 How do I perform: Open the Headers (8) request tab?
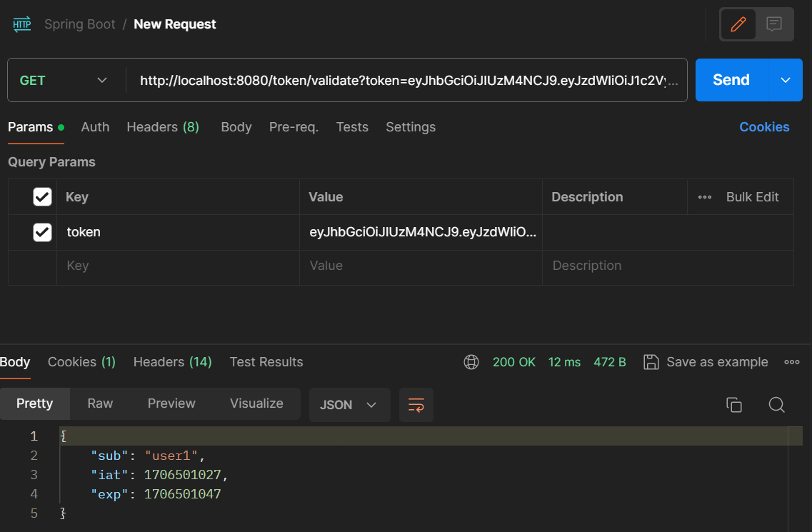pos(163,127)
